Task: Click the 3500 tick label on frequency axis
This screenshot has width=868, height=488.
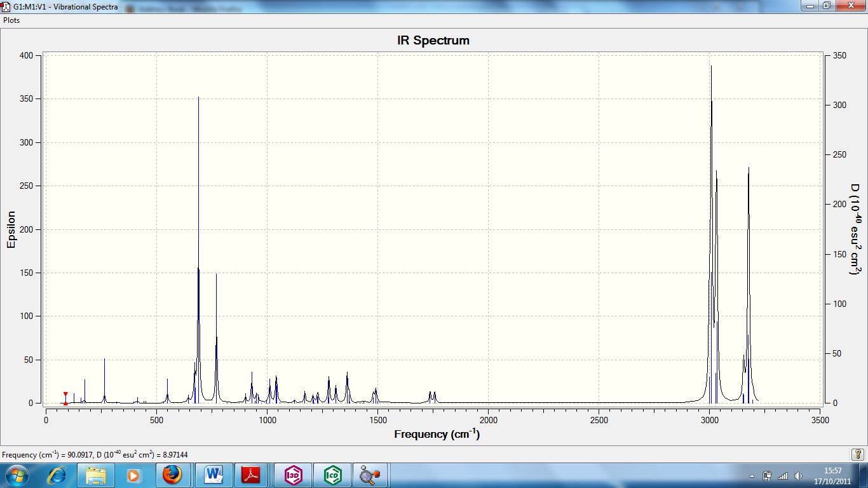Action: click(820, 420)
